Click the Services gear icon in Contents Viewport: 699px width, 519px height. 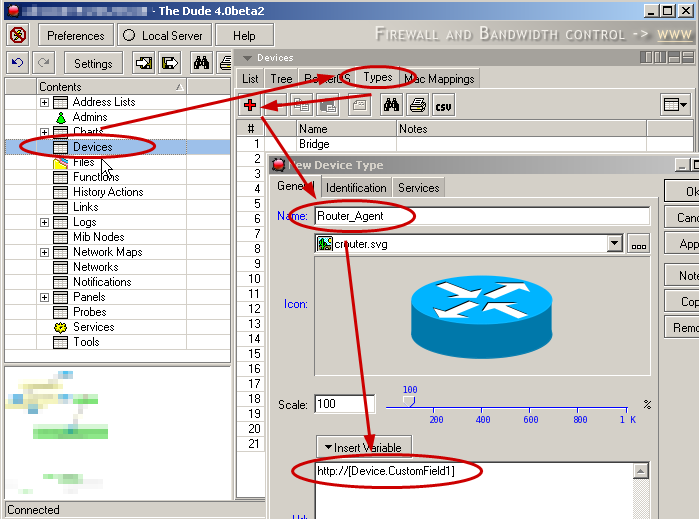point(60,327)
